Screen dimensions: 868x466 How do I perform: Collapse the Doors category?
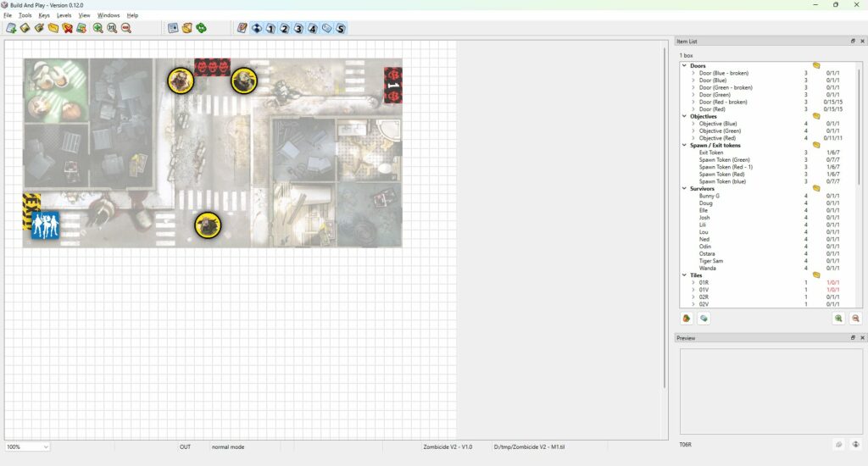pyautogui.click(x=684, y=65)
